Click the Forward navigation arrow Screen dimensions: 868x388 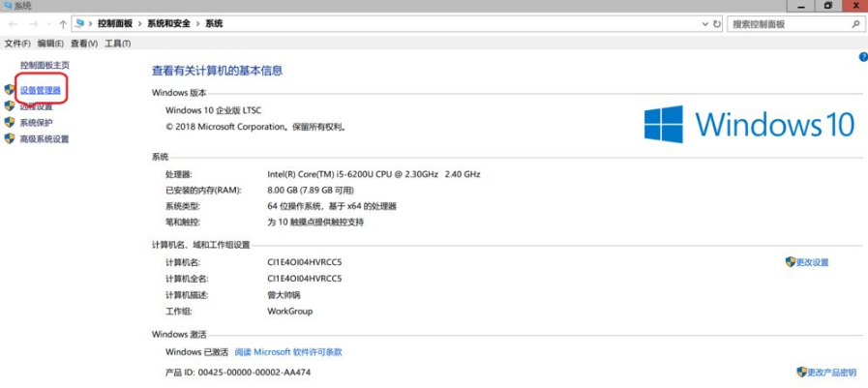click(31, 24)
